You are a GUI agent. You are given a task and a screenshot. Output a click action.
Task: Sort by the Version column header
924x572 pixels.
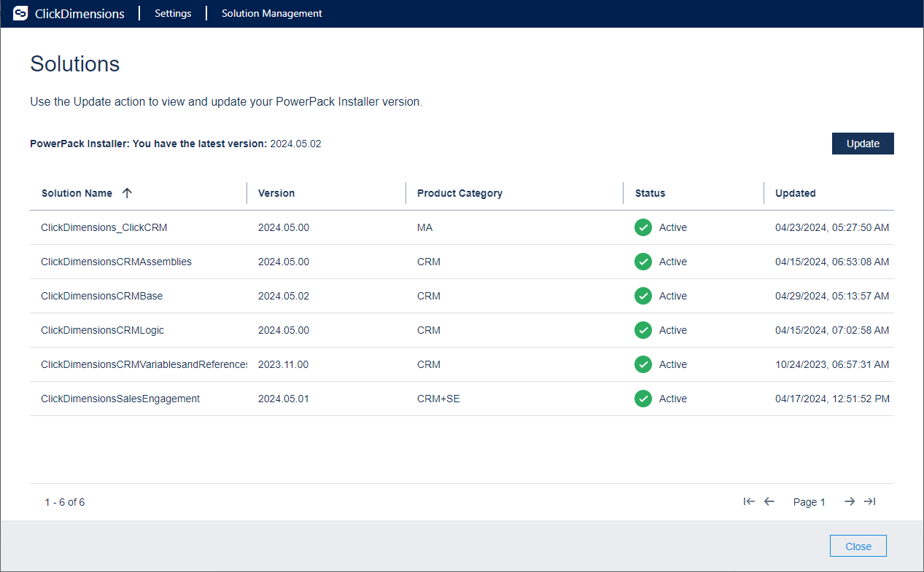pos(276,193)
